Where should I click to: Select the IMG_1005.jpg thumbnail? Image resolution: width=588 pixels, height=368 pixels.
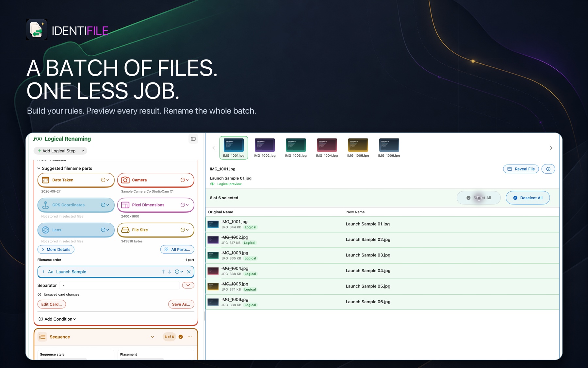(x=358, y=148)
